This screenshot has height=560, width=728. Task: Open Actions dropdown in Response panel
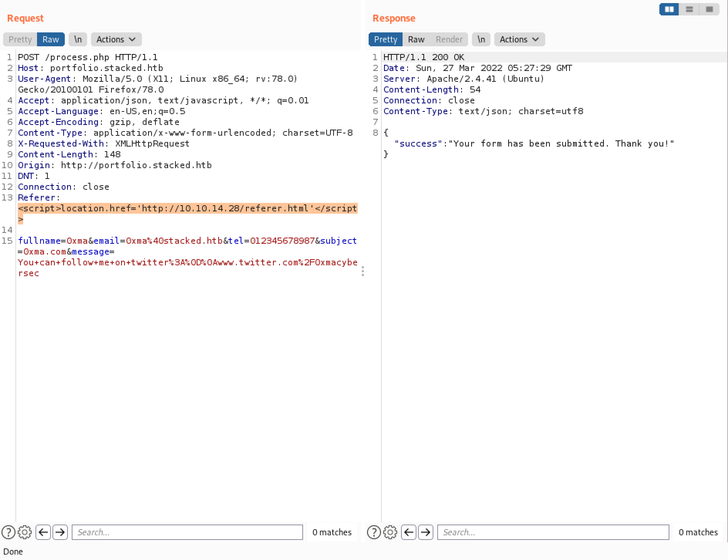[x=519, y=39]
